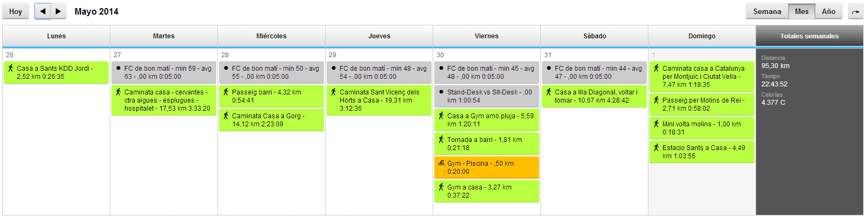Click day number 31 on Sábado
The width and height of the screenshot is (868, 216).
(548, 55)
